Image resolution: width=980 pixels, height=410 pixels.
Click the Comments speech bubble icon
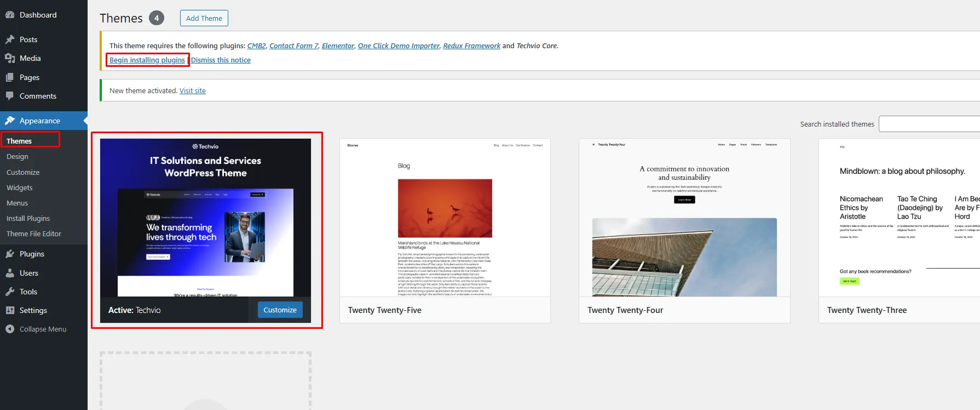pos(10,96)
